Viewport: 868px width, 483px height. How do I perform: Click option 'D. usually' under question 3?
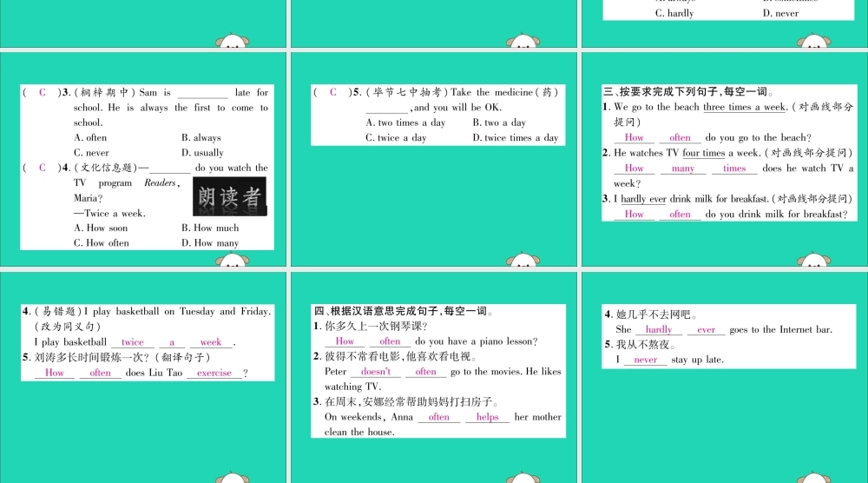[x=202, y=152]
